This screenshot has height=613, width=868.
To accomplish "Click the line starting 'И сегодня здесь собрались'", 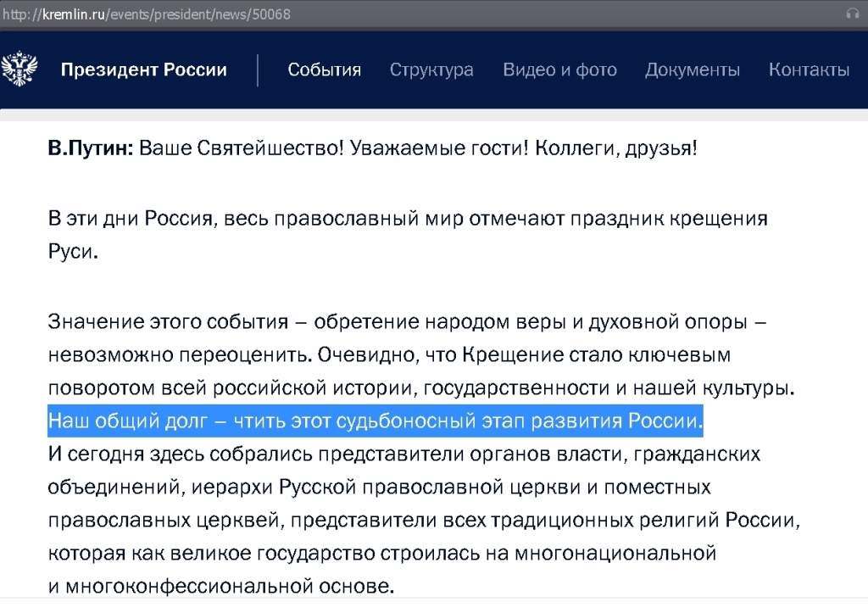I will pyautogui.click(x=403, y=454).
